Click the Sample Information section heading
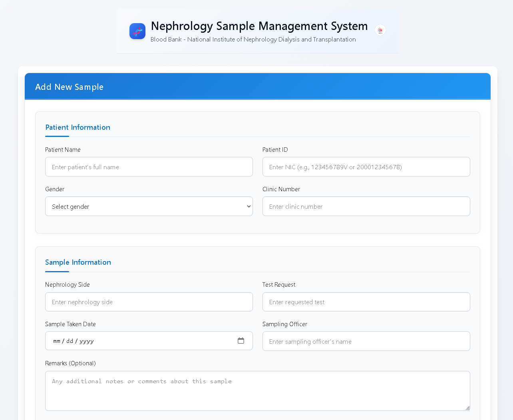Viewport: 513px width, 420px height. point(78,262)
